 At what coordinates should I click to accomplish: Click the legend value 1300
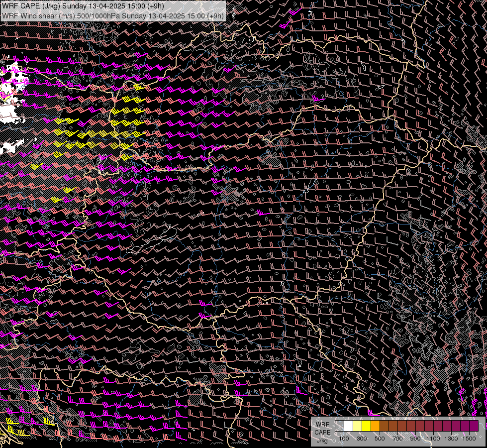tap(451, 439)
